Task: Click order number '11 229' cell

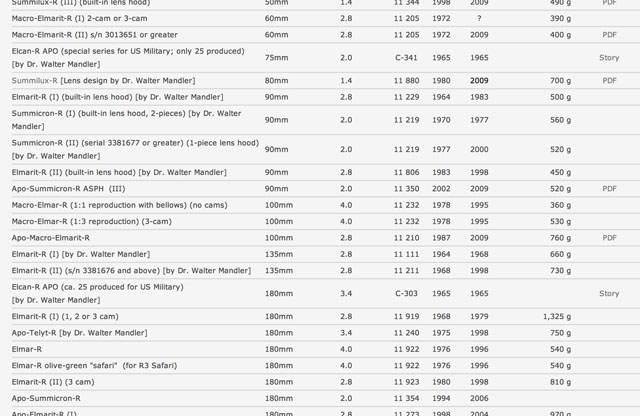Action: [x=406, y=97]
